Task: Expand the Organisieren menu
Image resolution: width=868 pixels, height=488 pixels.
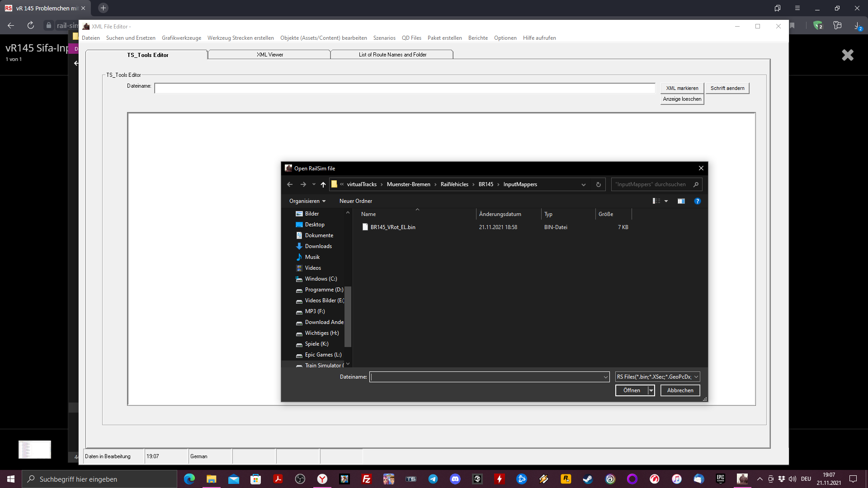Action: 307,201
